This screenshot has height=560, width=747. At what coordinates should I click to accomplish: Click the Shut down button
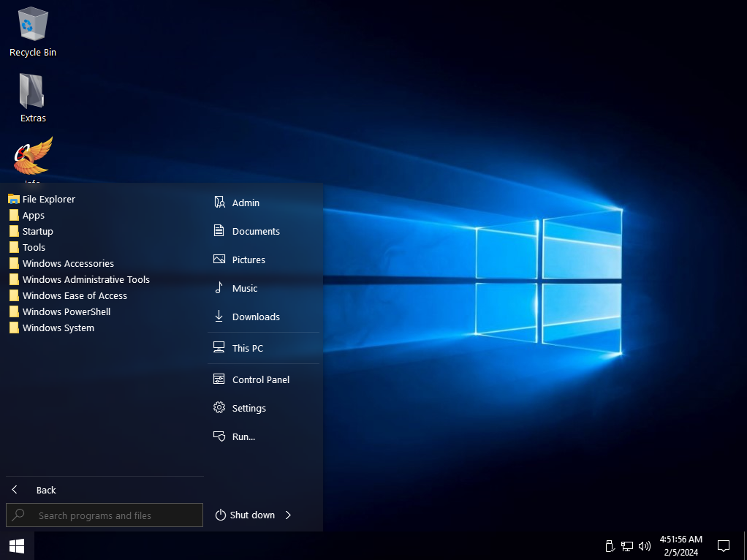(x=246, y=515)
